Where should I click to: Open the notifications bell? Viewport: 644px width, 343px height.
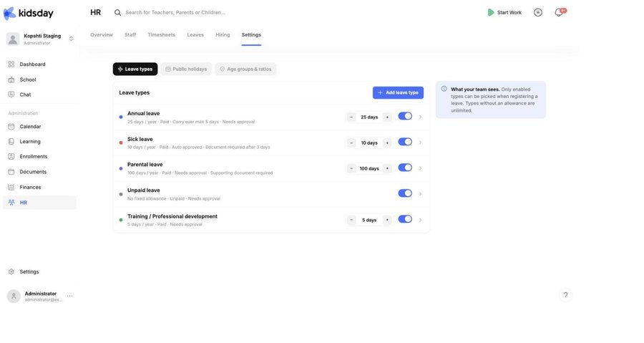click(559, 12)
